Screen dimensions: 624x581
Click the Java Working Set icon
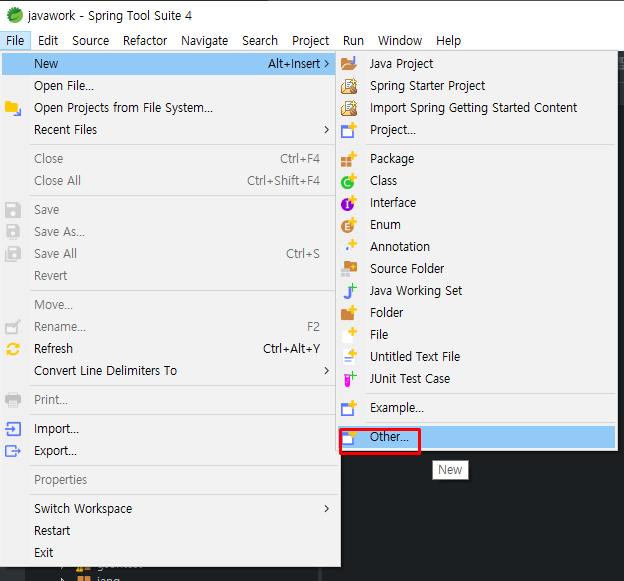click(349, 291)
